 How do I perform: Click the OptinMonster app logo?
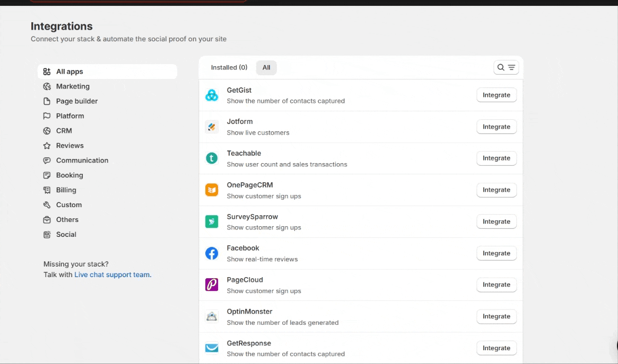(212, 316)
